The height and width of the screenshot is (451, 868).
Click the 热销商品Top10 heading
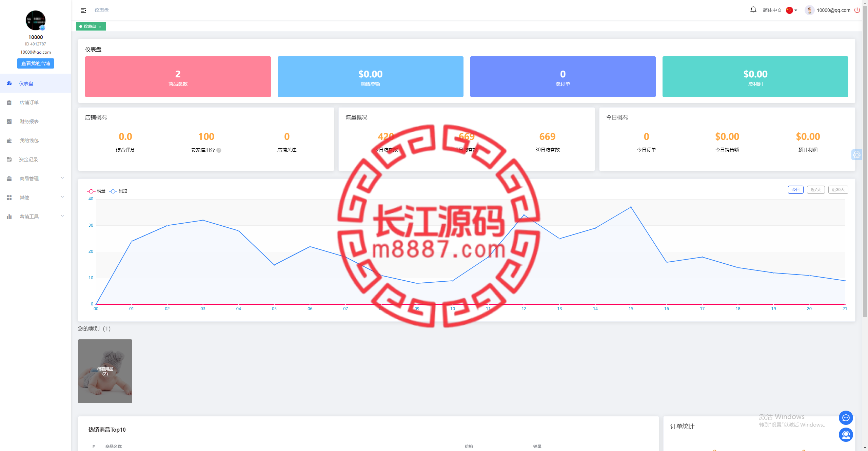[x=107, y=430]
